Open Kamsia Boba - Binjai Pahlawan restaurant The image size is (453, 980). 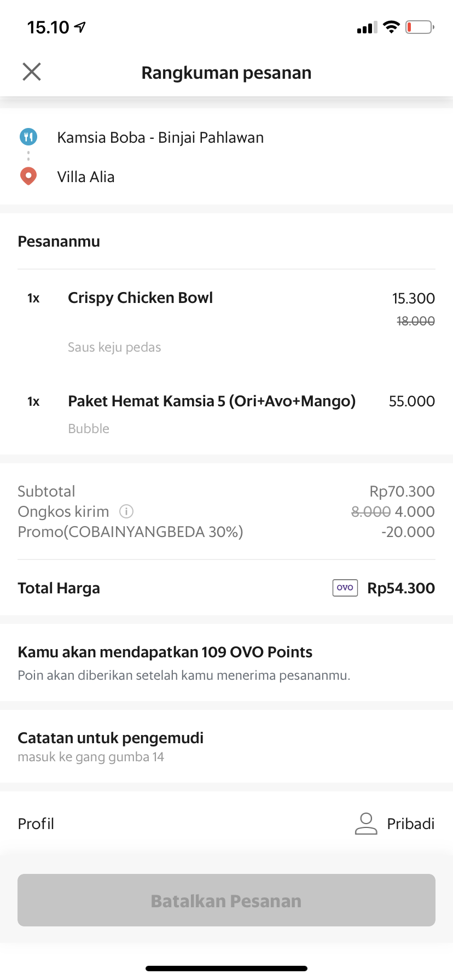coord(160,137)
